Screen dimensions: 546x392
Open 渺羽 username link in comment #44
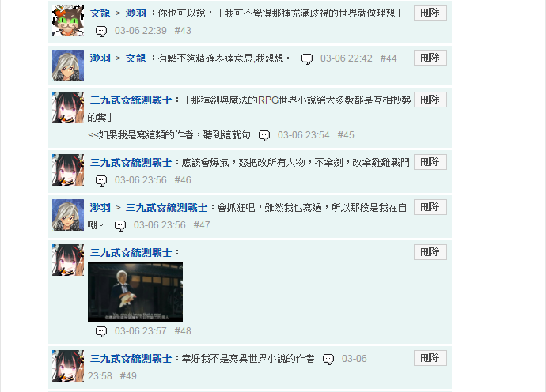pyautogui.click(x=100, y=58)
